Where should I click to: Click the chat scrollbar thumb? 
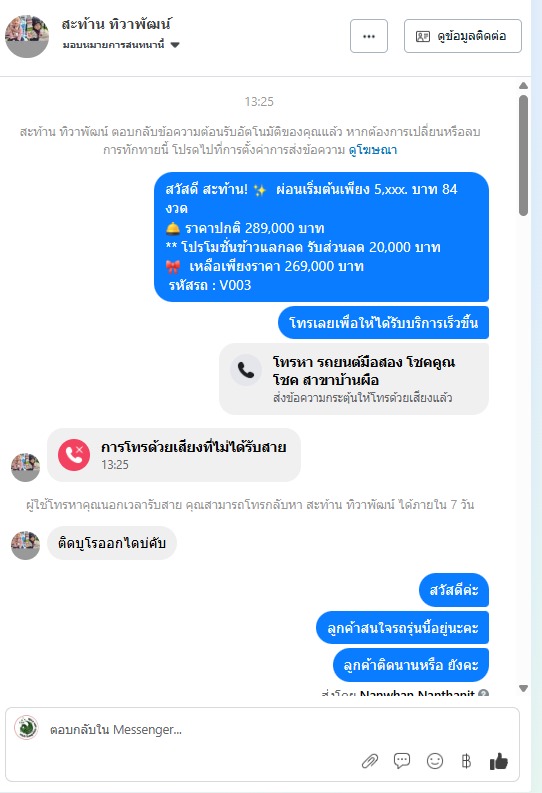click(523, 155)
